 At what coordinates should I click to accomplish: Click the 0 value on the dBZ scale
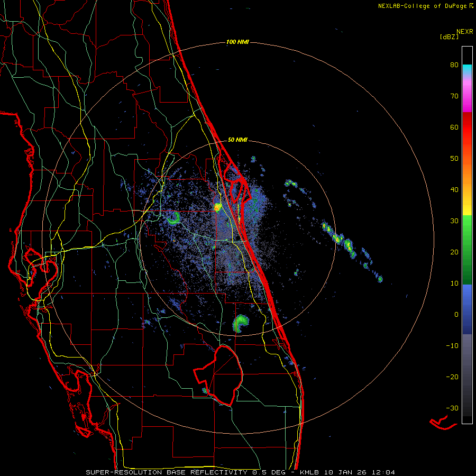[456, 315]
